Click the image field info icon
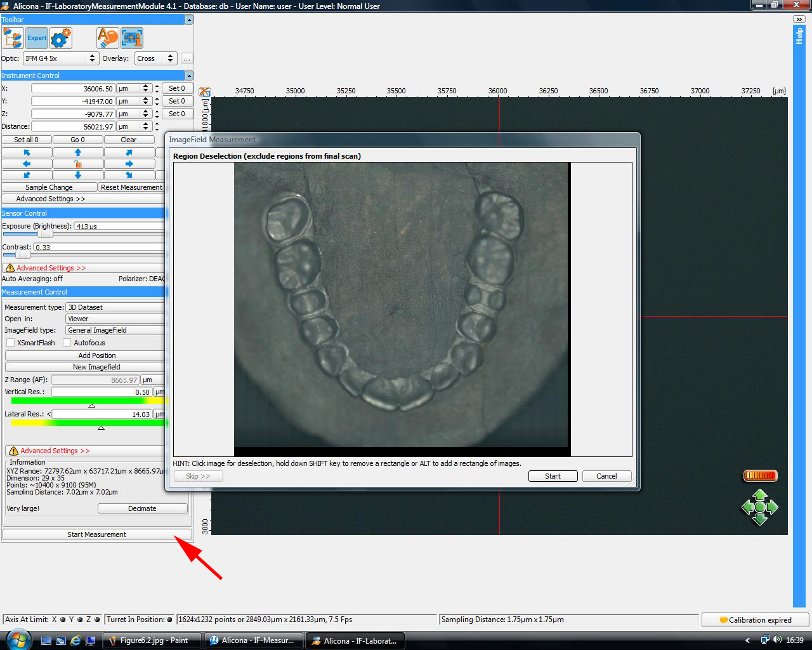The height and width of the screenshot is (650, 812). tap(132, 38)
